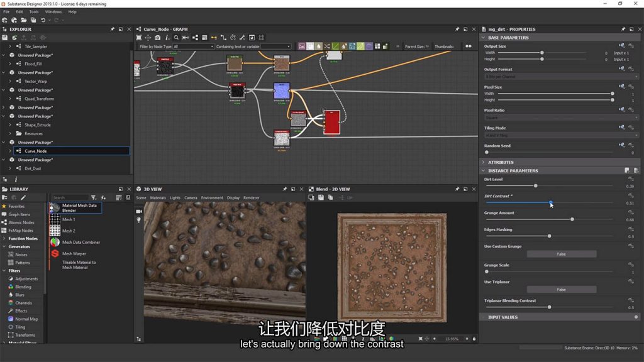Click the info icon below Explorer tree
The width and height of the screenshot is (644, 362).
[16, 179]
